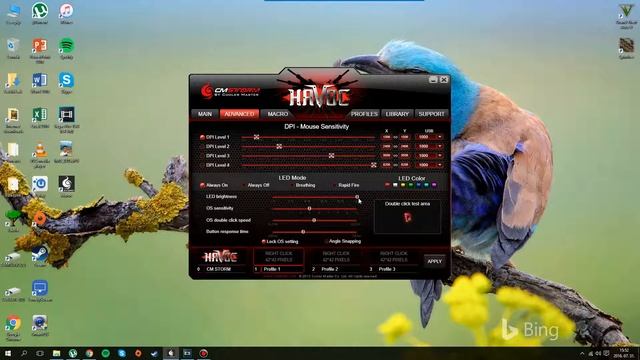Toggle Lock OS setting checkbox
The height and width of the screenshot is (360, 640).
click(x=263, y=242)
